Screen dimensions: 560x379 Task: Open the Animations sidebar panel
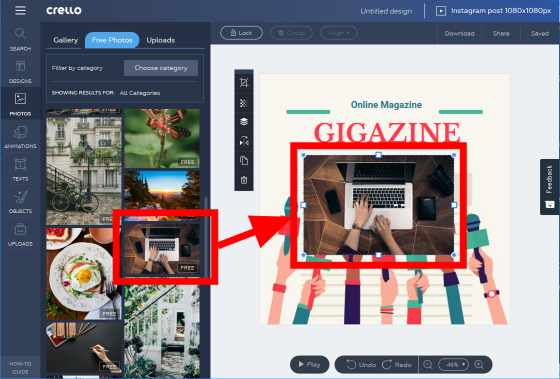click(x=20, y=137)
